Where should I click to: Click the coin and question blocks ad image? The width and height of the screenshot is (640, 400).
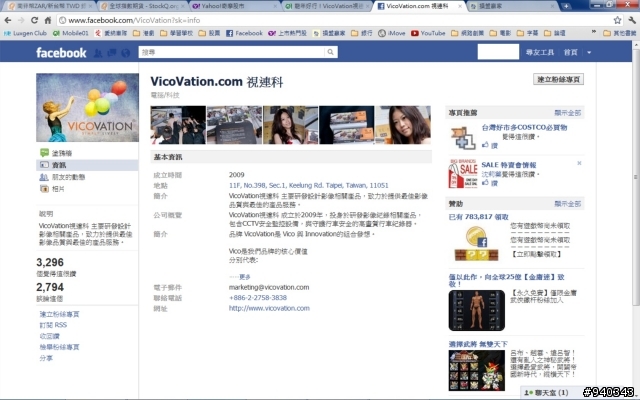(x=476, y=243)
